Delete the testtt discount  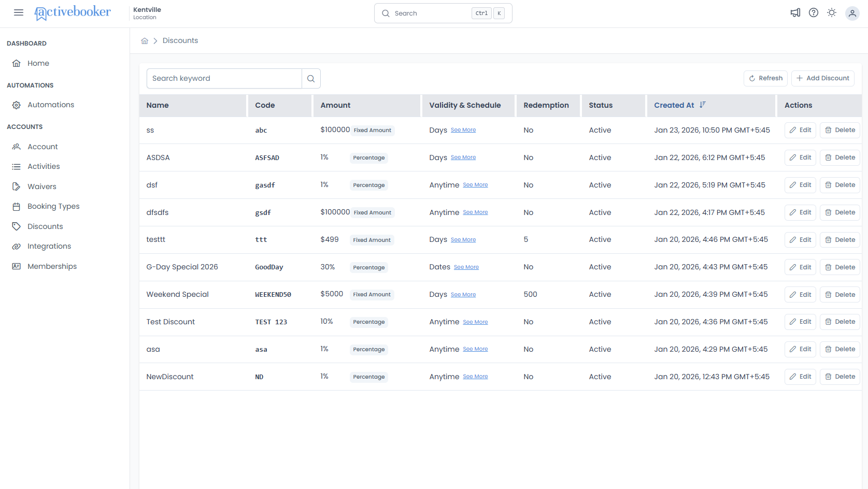click(839, 240)
